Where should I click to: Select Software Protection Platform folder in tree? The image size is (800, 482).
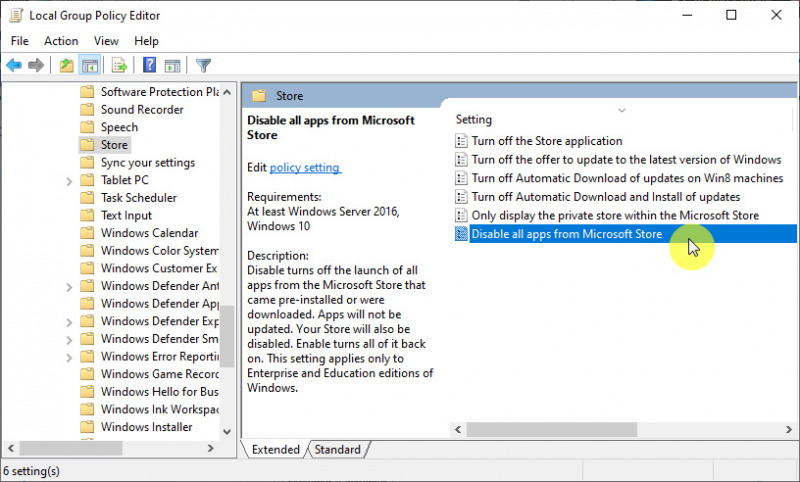(x=160, y=92)
